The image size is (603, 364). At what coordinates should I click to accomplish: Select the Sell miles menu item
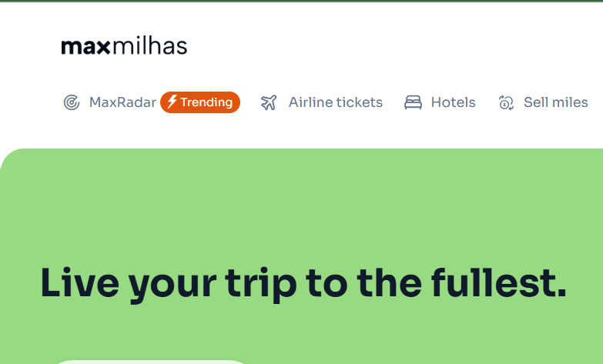click(555, 102)
